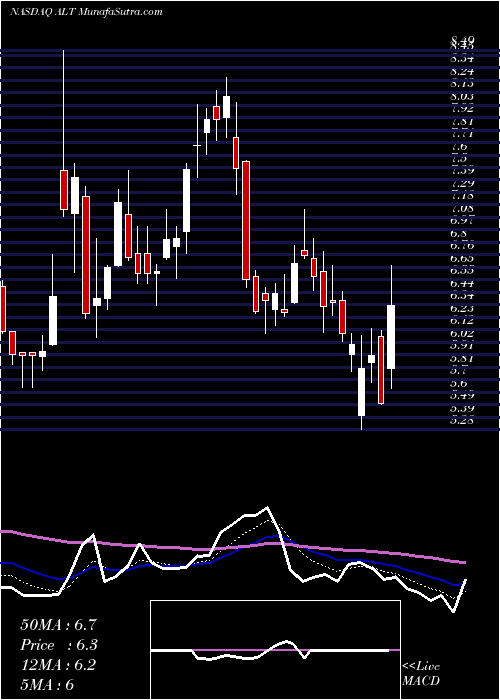
Task: Click the 8.24 price axis label
Action: [462, 71]
